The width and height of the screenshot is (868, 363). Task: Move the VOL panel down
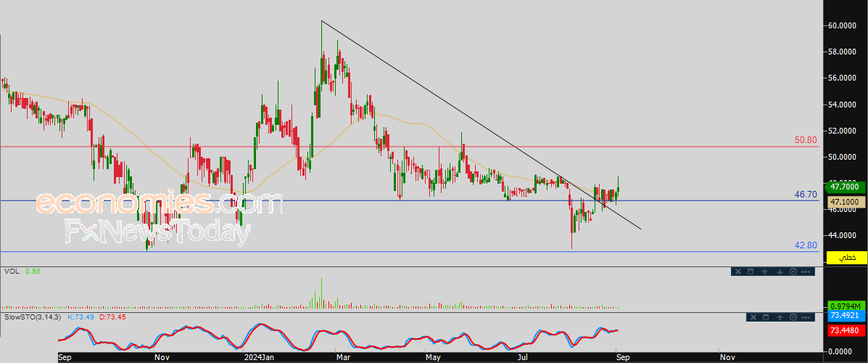pyautogui.click(x=779, y=272)
